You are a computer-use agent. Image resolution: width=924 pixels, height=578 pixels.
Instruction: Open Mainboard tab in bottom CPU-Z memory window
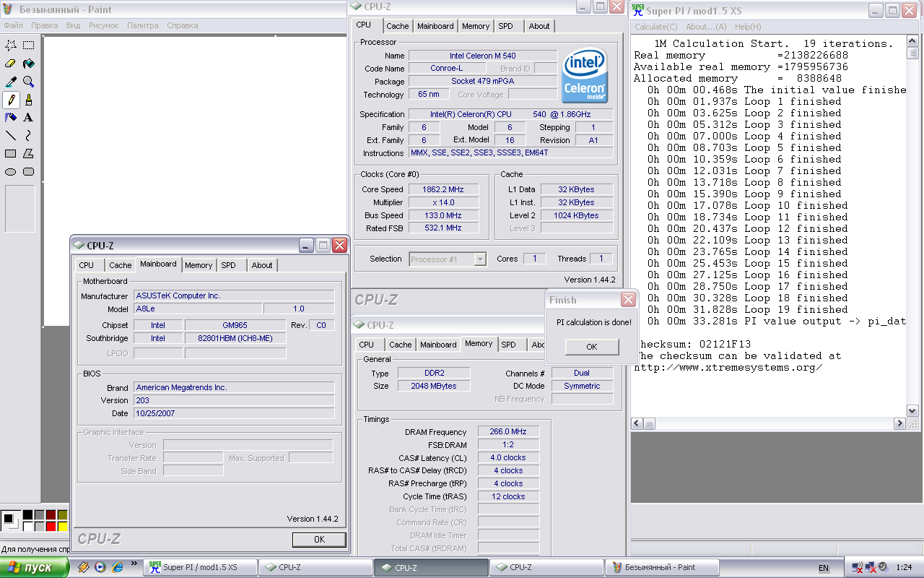click(x=438, y=345)
